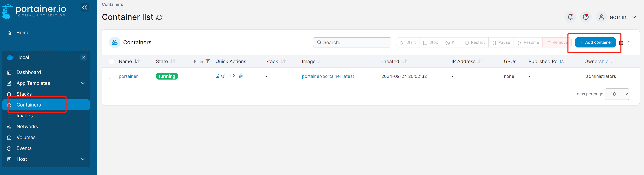Image resolution: width=644 pixels, height=175 pixels.
Task: Click the created time 2024-09-24 20:02:32
Action: point(404,76)
